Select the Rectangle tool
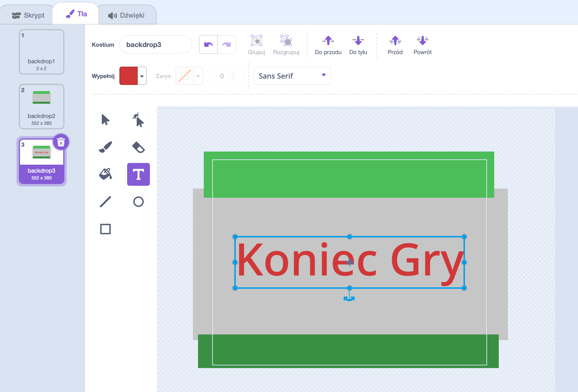Image resolution: width=578 pixels, height=392 pixels. (105, 229)
